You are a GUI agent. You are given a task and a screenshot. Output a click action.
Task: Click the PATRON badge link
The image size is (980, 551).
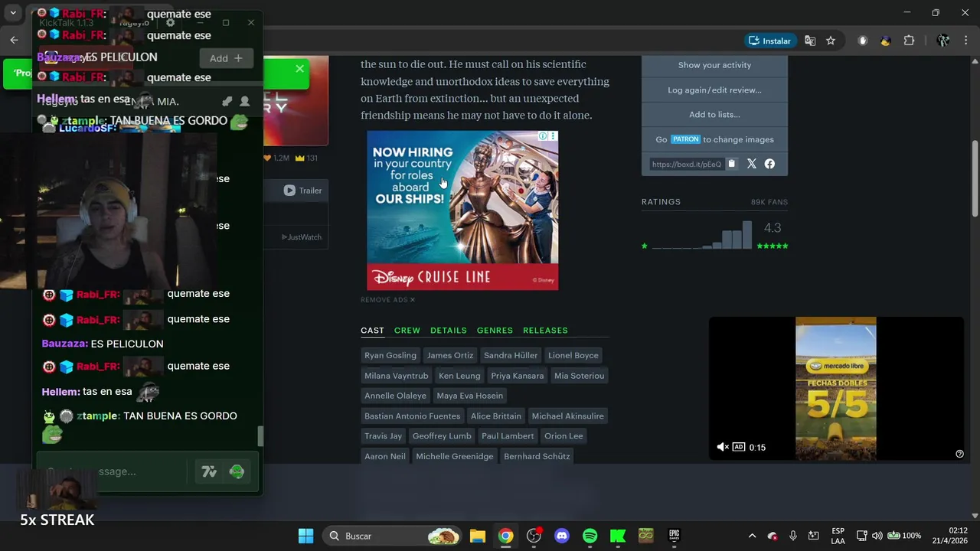click(x=685, y=139)
